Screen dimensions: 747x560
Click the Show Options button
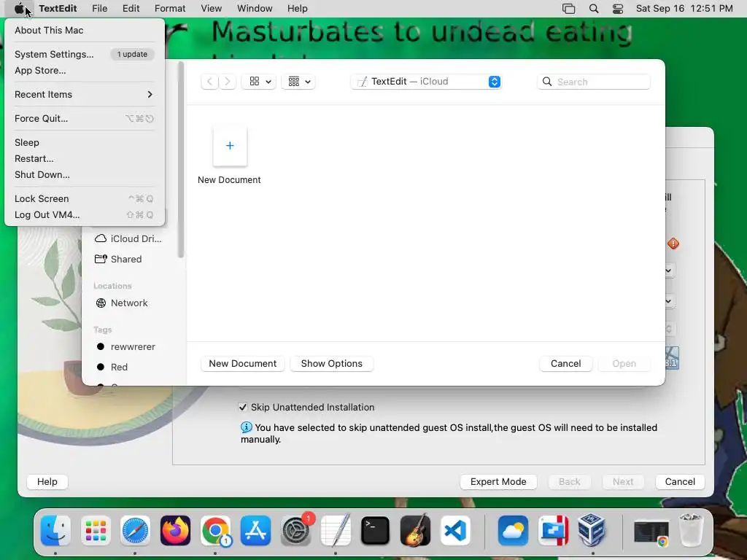point(332,363)
